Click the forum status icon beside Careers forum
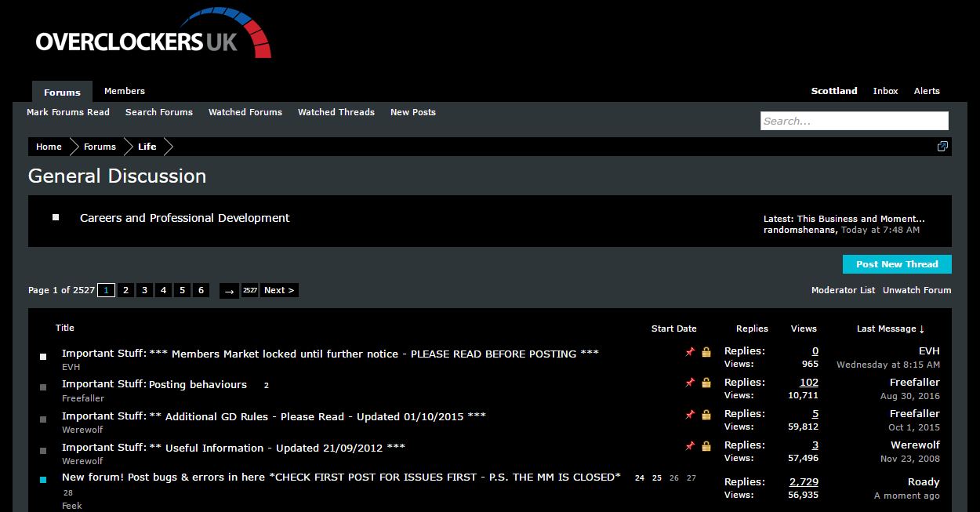 point(55,216)
